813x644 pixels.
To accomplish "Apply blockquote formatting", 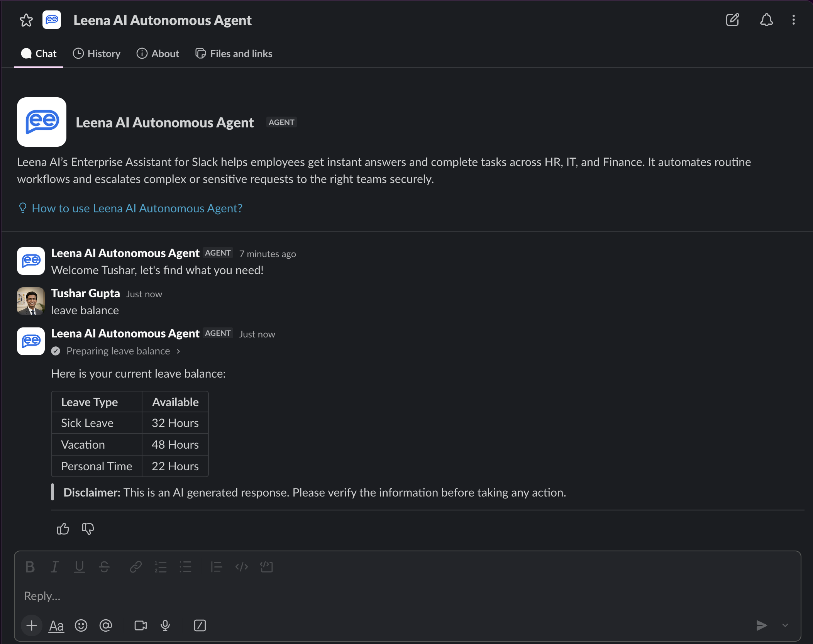I will [217, 567].
